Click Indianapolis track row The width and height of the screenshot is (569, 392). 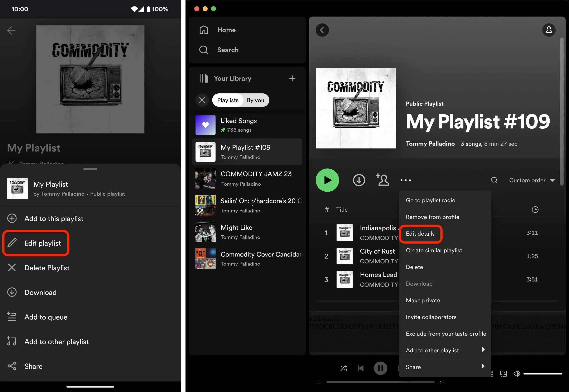coord(358,233)
